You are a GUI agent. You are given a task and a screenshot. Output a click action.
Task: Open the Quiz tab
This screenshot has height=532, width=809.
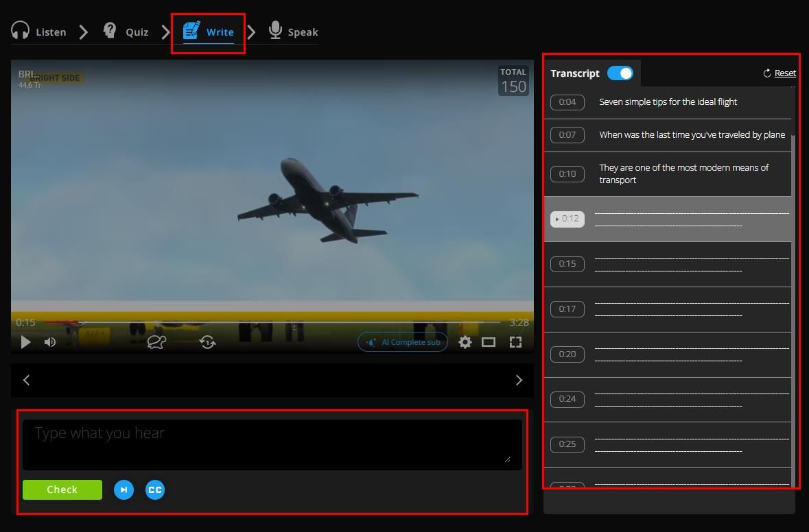pyautogui.click(x=126, y=32)
